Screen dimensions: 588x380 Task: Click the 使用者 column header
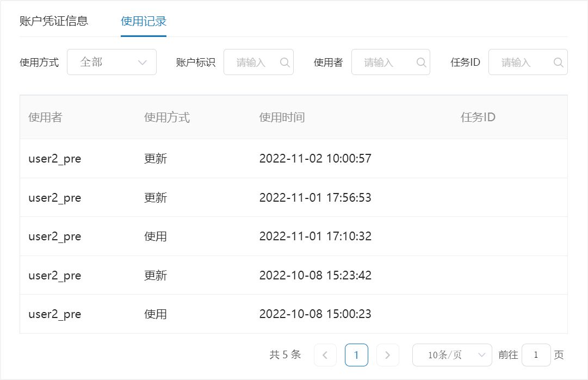click(x=45, y=117)
